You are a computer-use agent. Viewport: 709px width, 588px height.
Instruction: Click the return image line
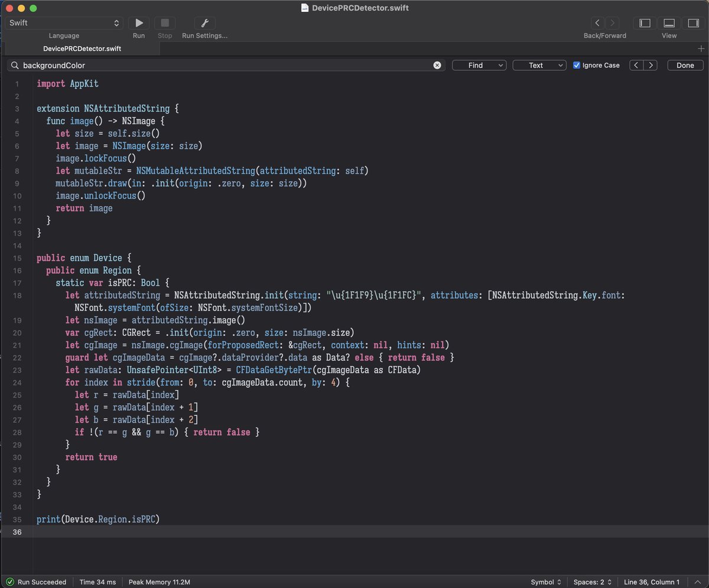84,208
